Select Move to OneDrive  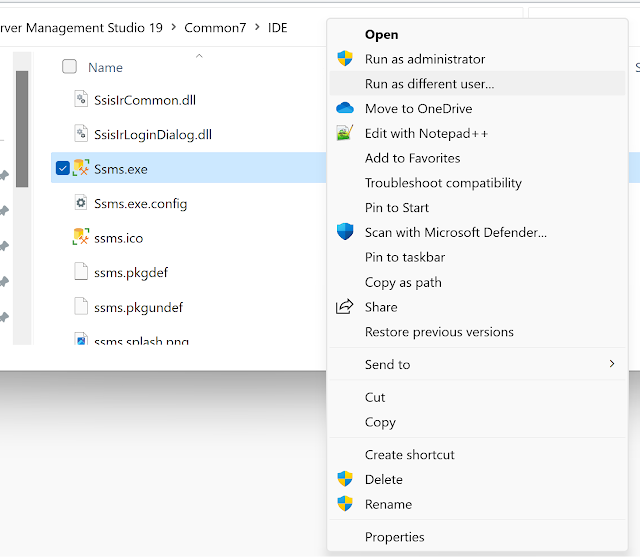418,109
